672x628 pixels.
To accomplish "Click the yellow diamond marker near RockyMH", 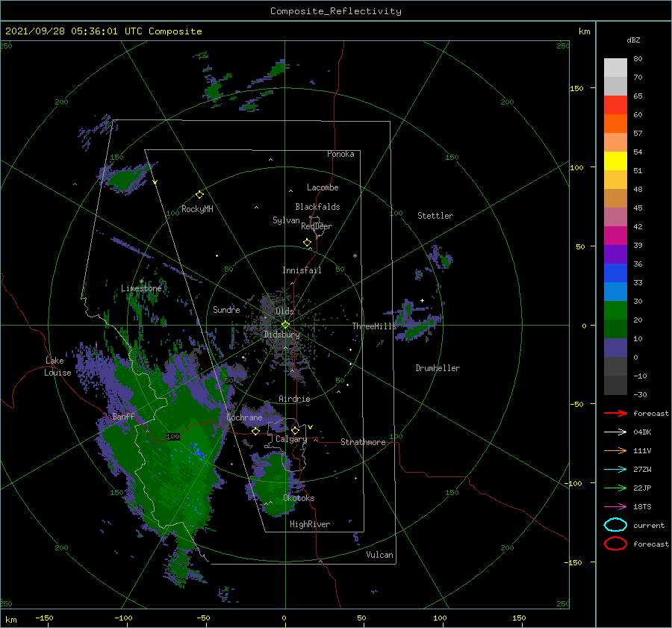I will tap(199, 195).
